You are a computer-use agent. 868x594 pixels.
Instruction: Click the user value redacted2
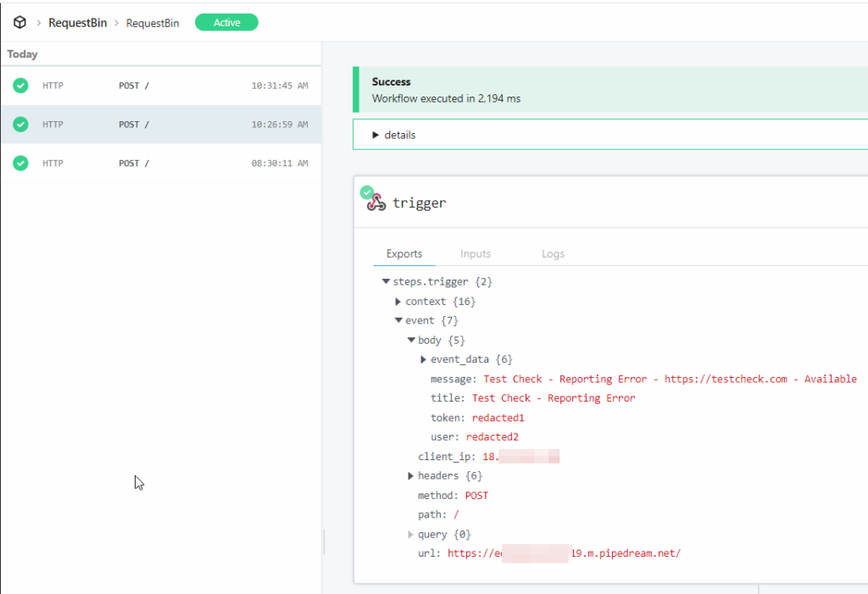(x=492, y=436)
